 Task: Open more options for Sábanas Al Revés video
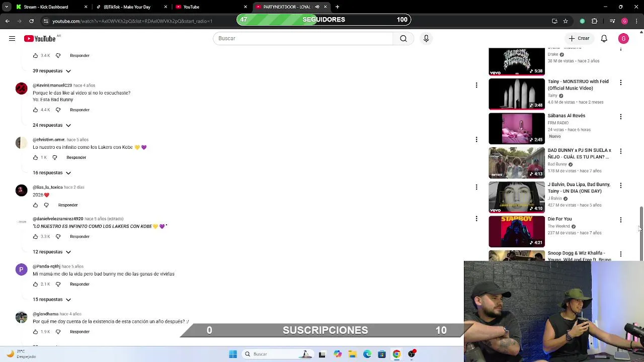click(x=621, y=117)
